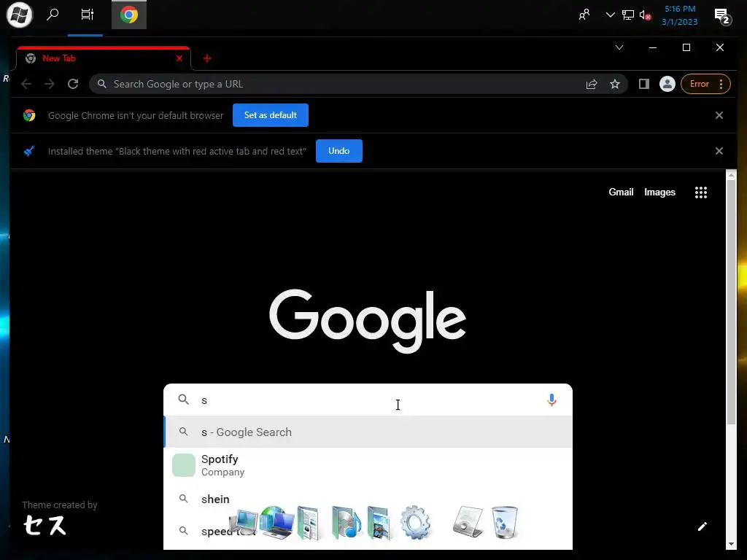Open a new tab with the plus button
The width and height of the screenshot is (747, 560).
pyautogui.click(x=206, y=58)
